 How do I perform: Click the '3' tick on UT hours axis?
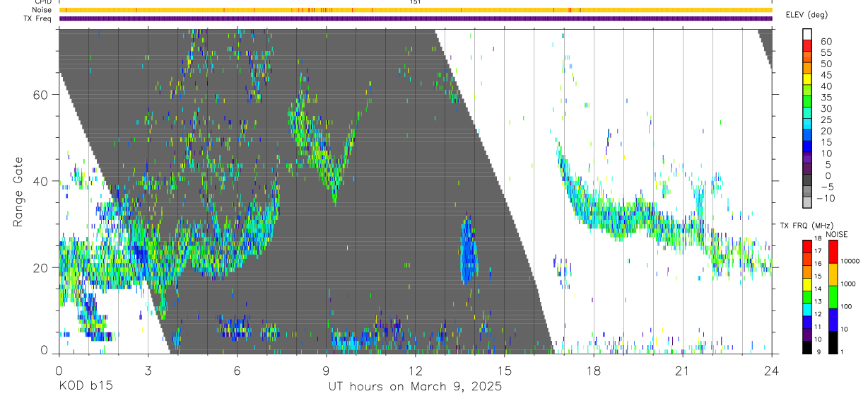(148, 370)
